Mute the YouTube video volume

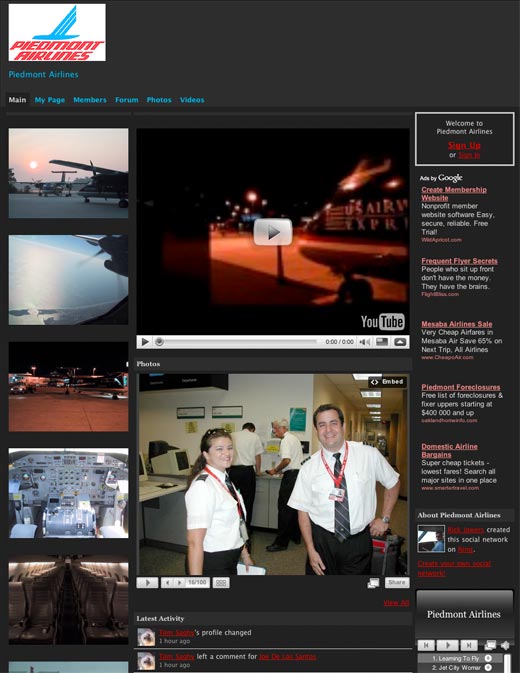click(x=364, y=342)
